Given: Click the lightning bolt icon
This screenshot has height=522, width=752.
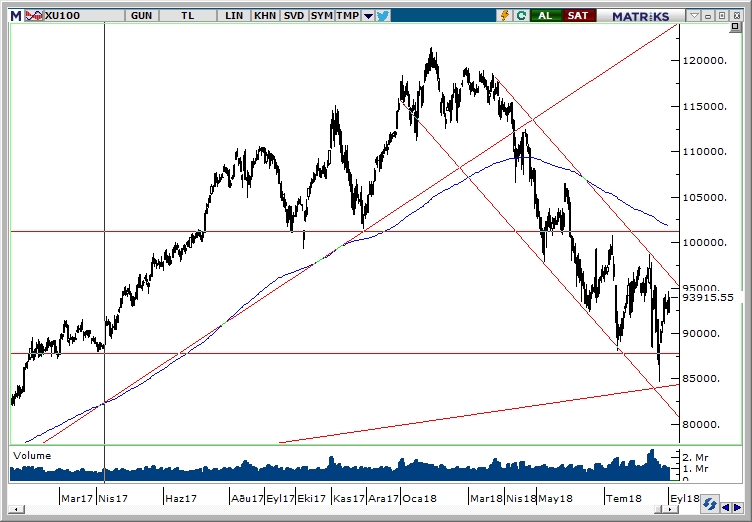Looking at the screenshot, I should [505, 16].
